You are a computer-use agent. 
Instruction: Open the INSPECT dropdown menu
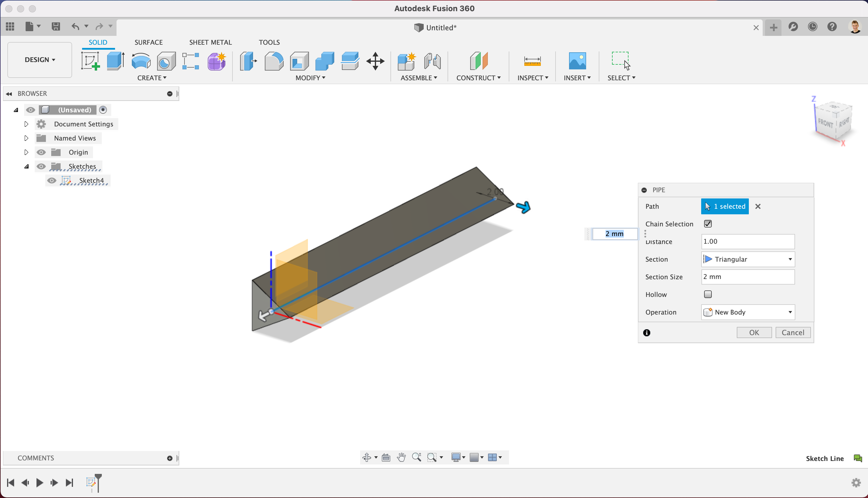(x=533, y=78)
